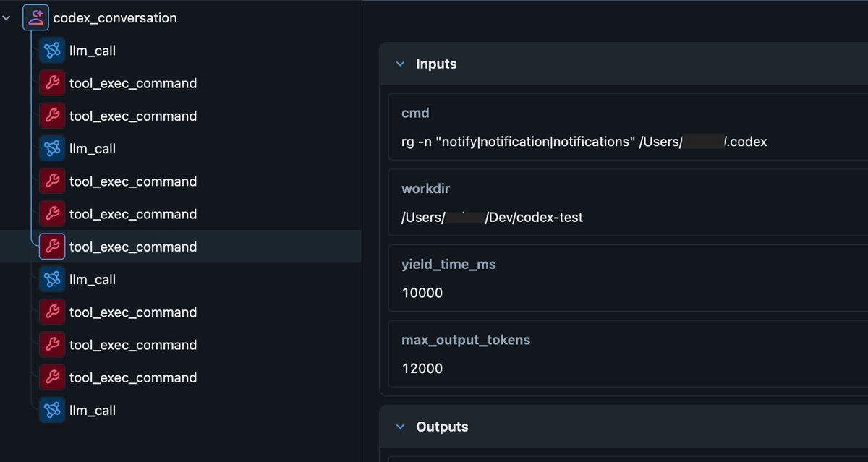Image resolution: width=868 pixels, height=462 pixels.
Task: Click the cmd field rg command text
Action: (584, 142)
